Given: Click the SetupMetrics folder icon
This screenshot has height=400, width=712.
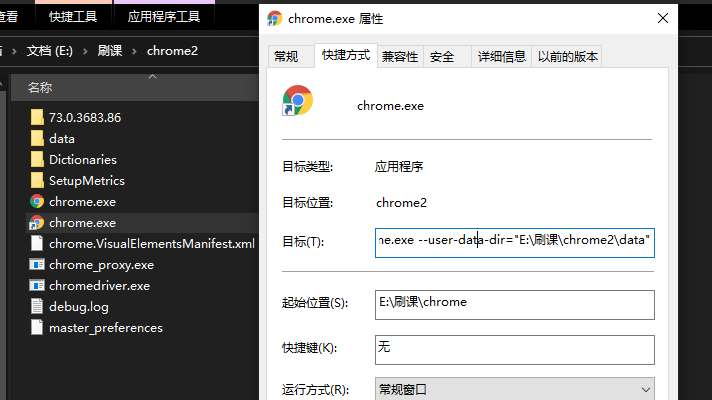Looking at the screenshot, I should [x=37, y=180].
